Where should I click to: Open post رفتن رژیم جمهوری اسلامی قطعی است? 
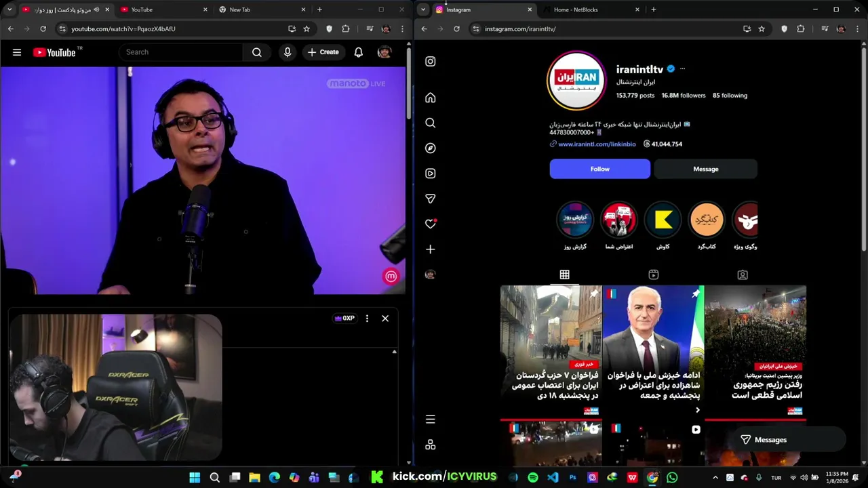tap(755, 352)
